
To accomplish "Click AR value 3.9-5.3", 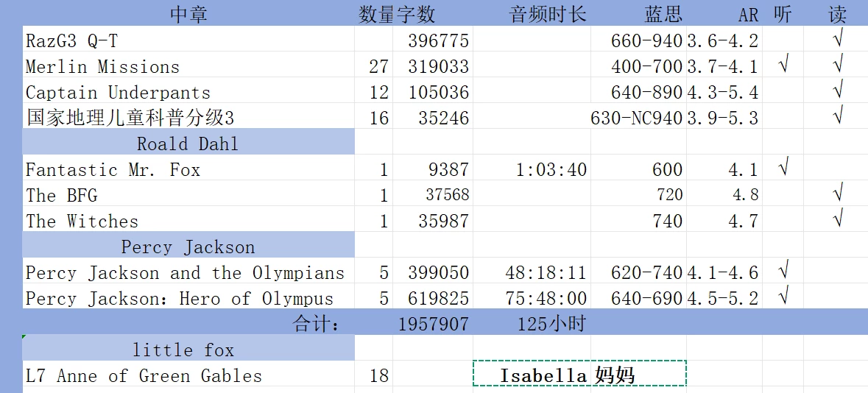I will click(x=724, y=117).
